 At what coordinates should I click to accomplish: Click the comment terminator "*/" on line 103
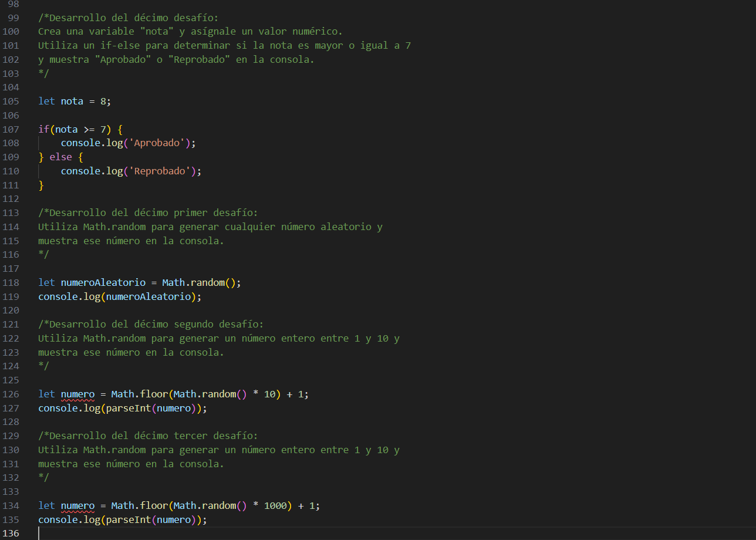click(43, 73)
